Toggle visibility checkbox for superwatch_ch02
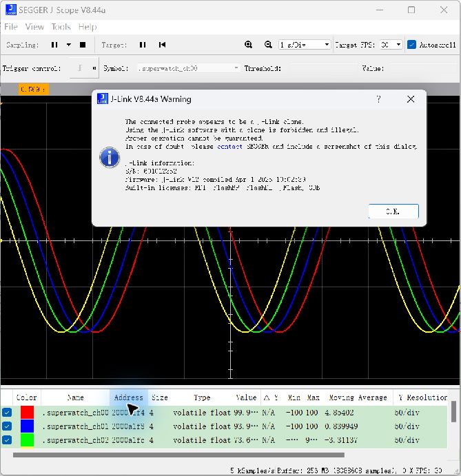Image resolution: width=461 pixels, height=476 pixels. coord(7,439)
